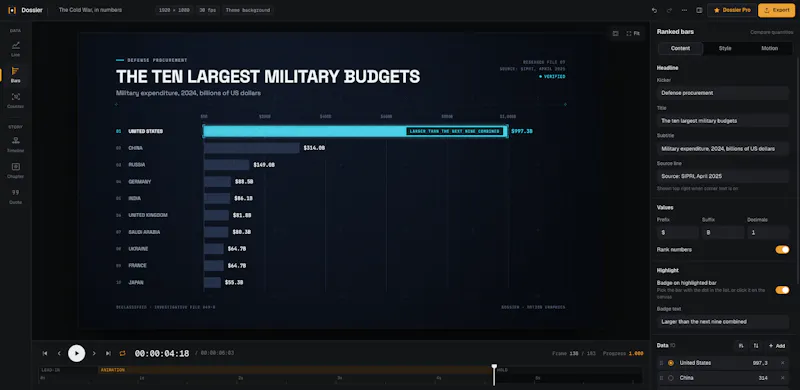Remove the United States data row

783,363
